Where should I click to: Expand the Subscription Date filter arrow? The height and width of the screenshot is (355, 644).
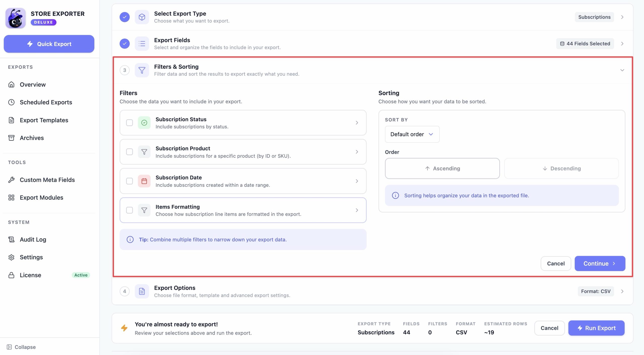[x=357, y=181]
